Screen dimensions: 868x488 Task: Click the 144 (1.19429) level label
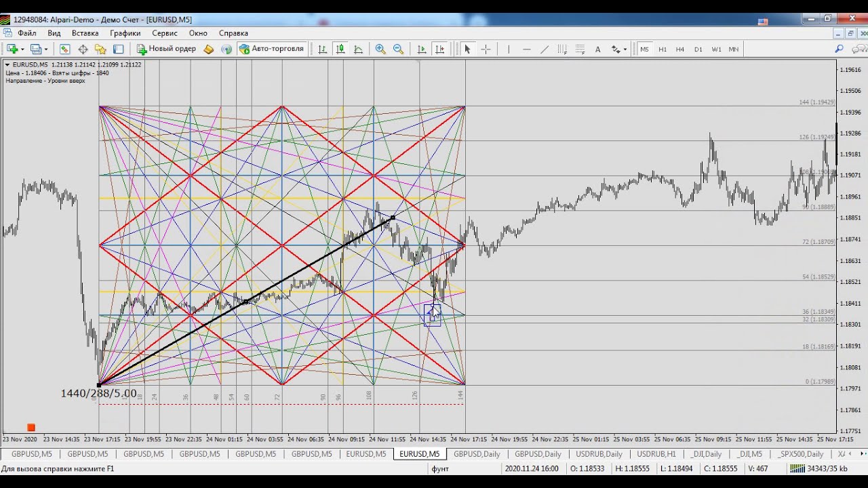816,102
